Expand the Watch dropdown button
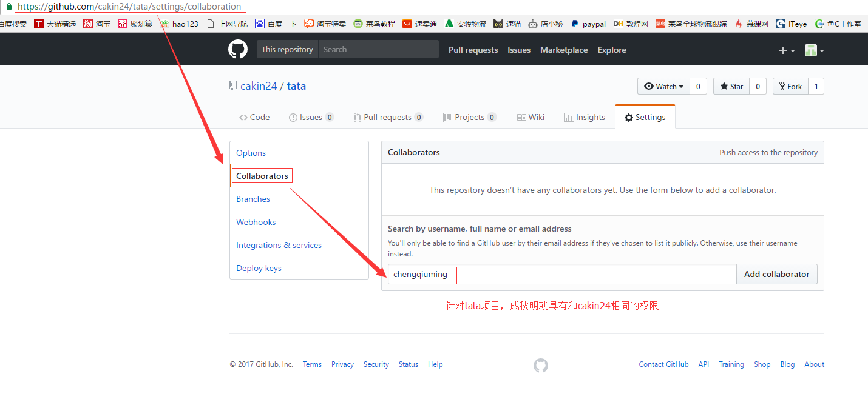This screenshot has height=402, width=868. pyautogui.click(x=663, y=86)
